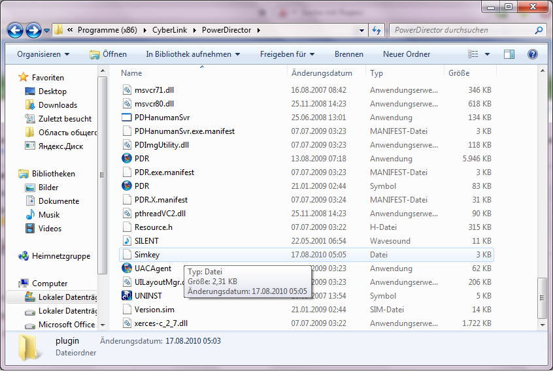Change view with the view mode icon

pyautogui.click(x=473, y=54)
